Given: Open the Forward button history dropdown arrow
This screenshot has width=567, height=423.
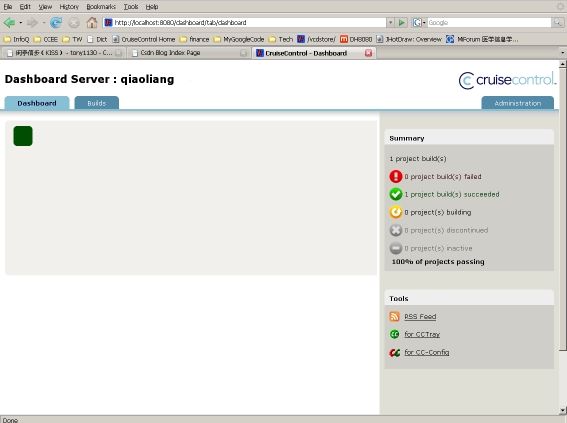Looking at the screenshot, I should click(44, 23).
